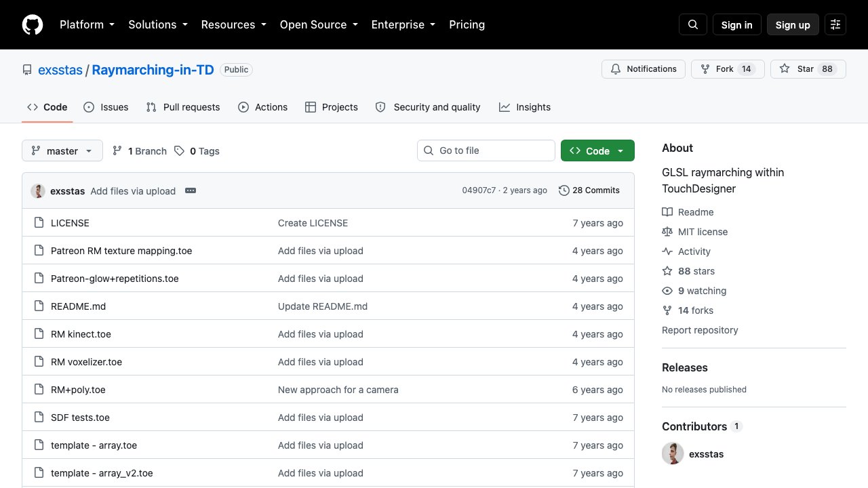Open the Patreon-glow+repetitions.toe file

point(115,279)
